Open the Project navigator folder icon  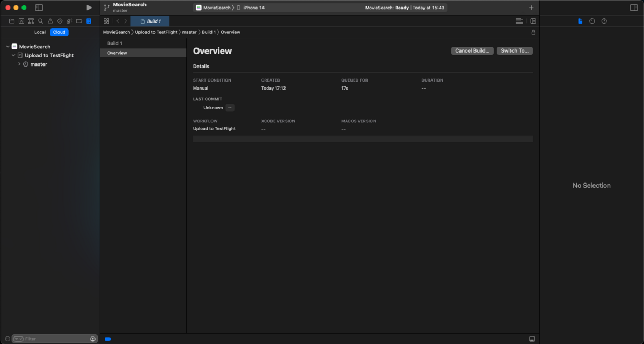pyautogui.click(x=12, y=21)
